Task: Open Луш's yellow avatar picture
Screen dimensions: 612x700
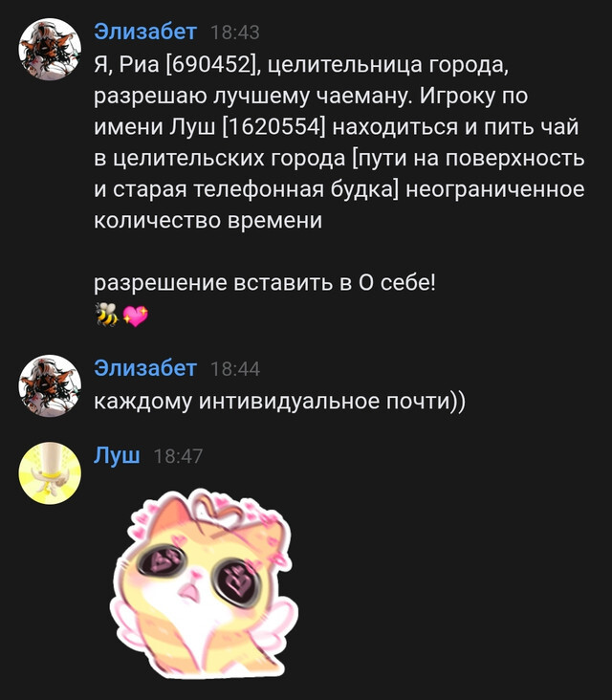Action: pyautogui.click(x=50, y=473)
